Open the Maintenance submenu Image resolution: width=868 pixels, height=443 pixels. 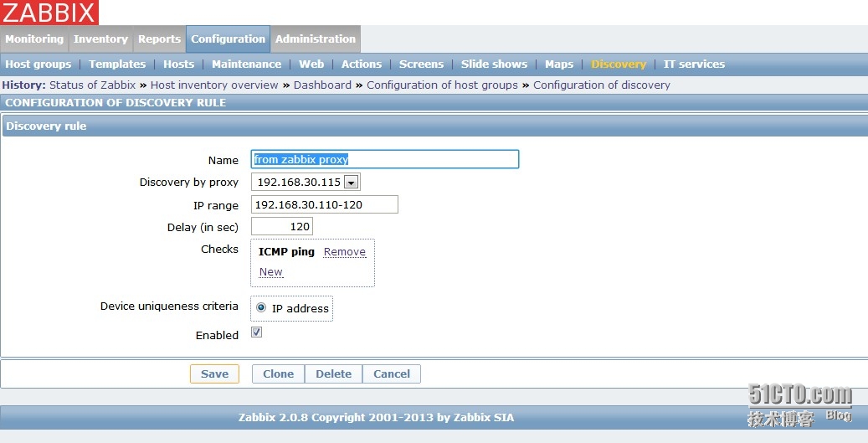(246, 64)
